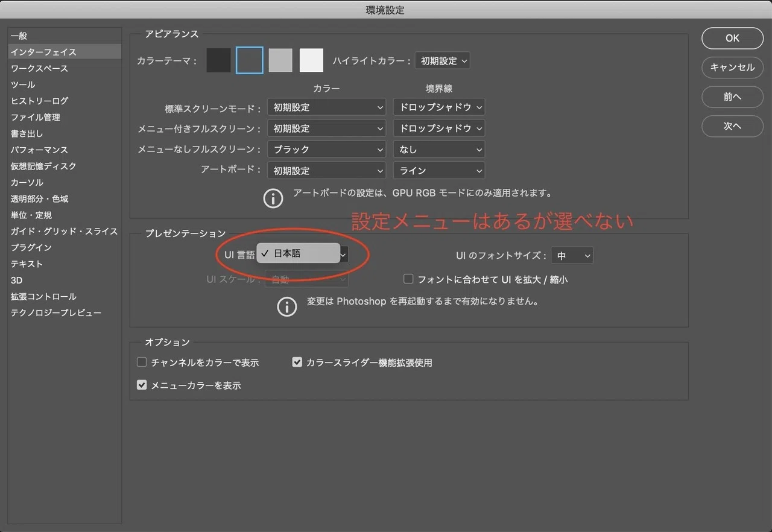Click the info icon beside restart notice
772x532 pixels.
pos(287,306)
